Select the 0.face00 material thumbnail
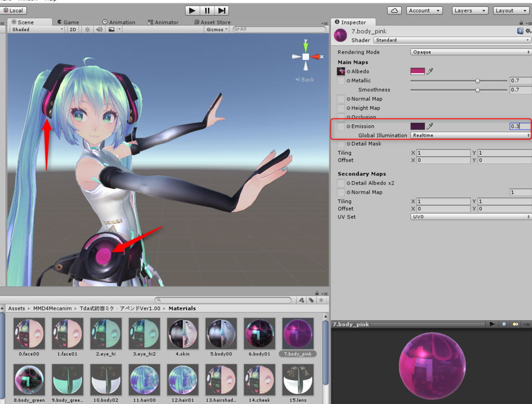 [29, 333]
